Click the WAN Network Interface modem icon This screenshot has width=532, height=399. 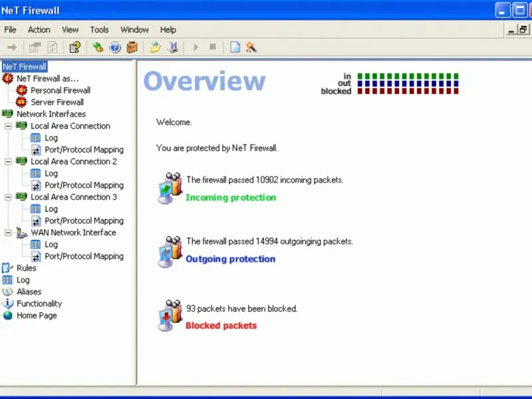coord(22,233)
